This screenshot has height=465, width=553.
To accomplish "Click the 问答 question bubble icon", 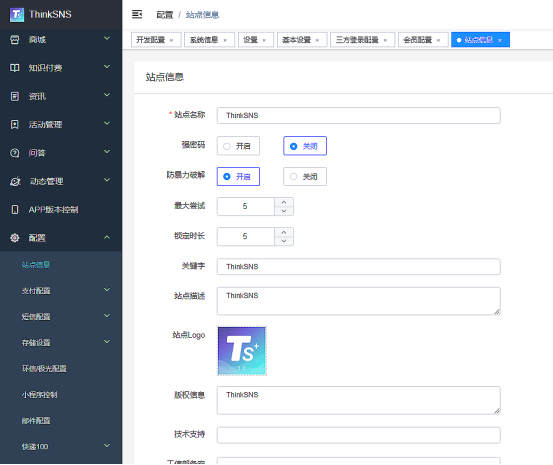I will coord(15,153).
